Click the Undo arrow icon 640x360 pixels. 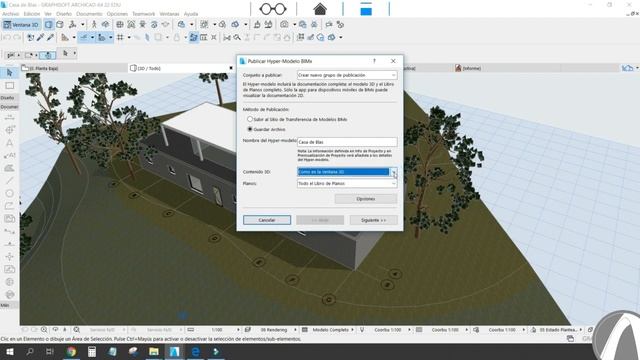pyautogui.click(x=7, y=38)
